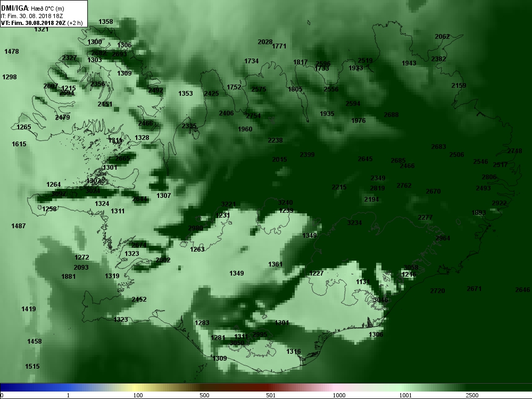
Task: Click the value 2980
Action: [195, 228]
